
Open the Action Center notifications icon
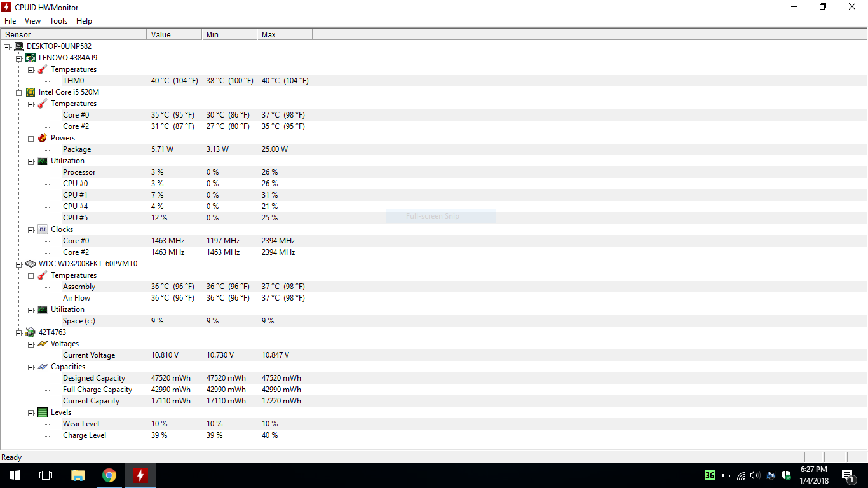[x=848, y=475]
